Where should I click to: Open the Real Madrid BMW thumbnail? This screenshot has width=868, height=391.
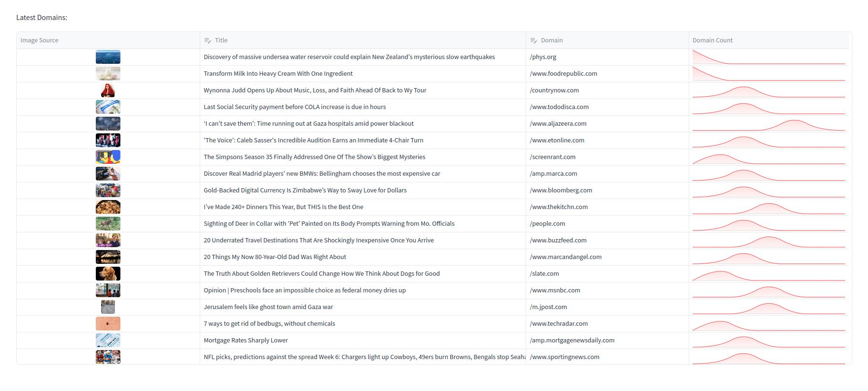[108, 174]
